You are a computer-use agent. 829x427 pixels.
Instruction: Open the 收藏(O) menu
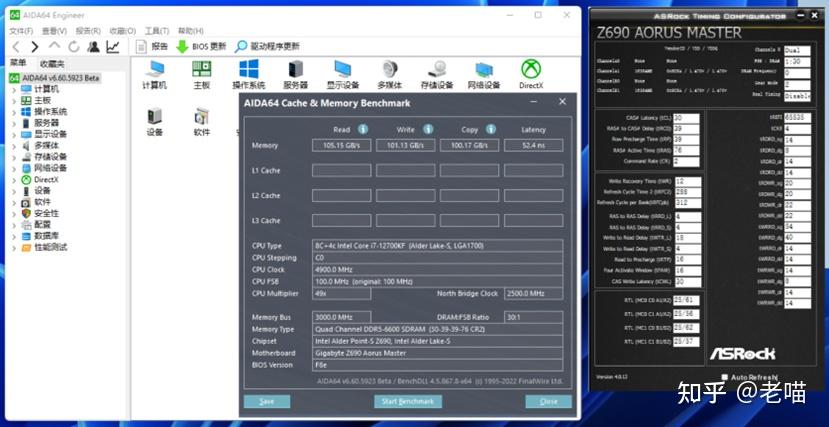coord(123,31)
